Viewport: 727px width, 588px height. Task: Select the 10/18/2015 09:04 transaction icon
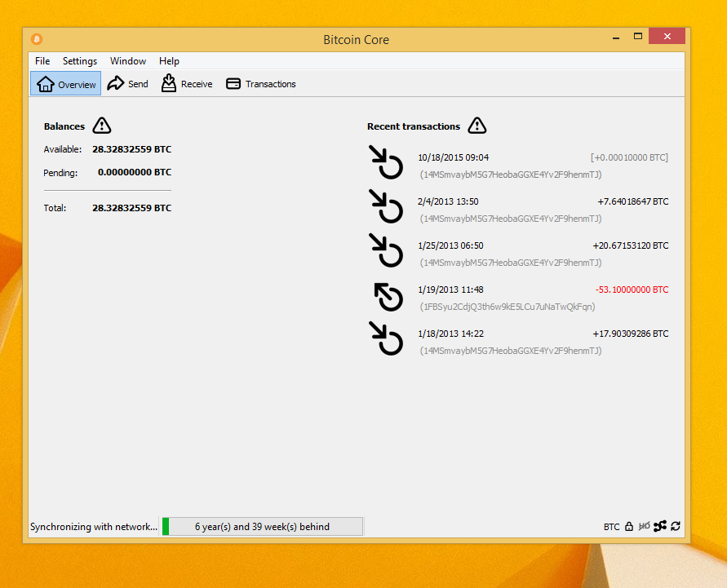point(386,162)
